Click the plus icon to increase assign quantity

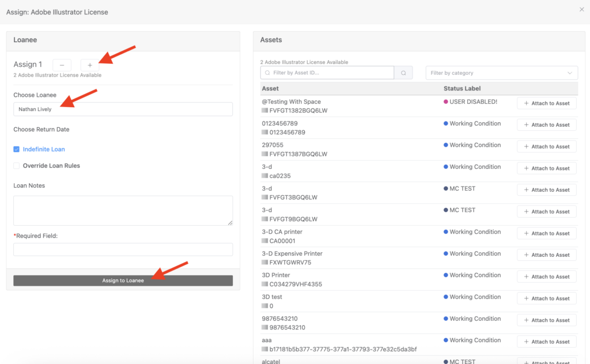90,65
